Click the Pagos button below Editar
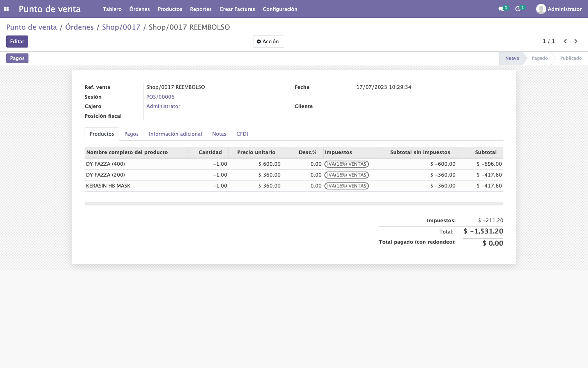This screenshot has width=588, height=368. coord(17,58)
